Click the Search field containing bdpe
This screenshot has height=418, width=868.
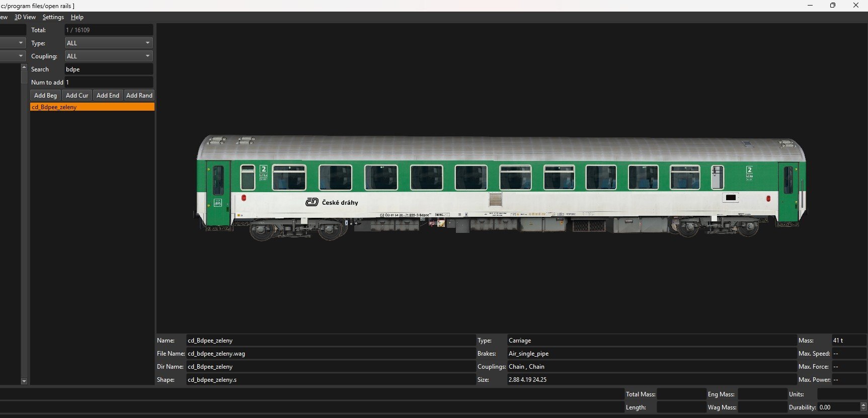(x=109, y=69)
